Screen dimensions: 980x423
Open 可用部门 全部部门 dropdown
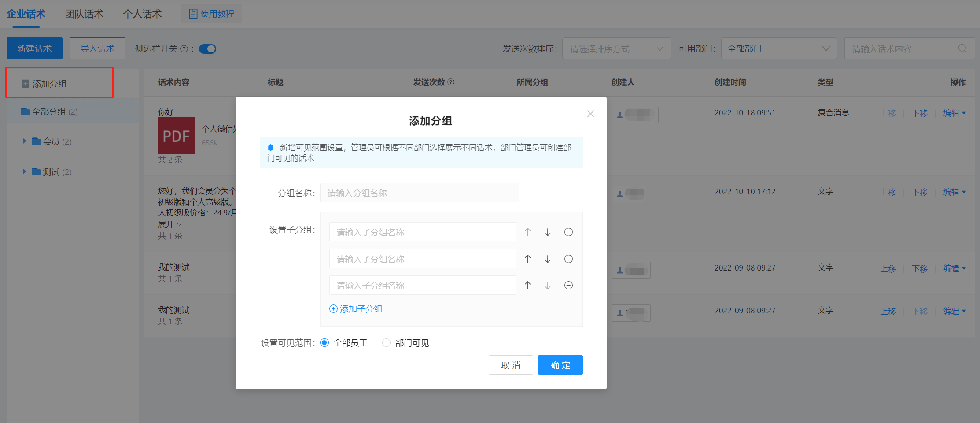tap(779, 48)
